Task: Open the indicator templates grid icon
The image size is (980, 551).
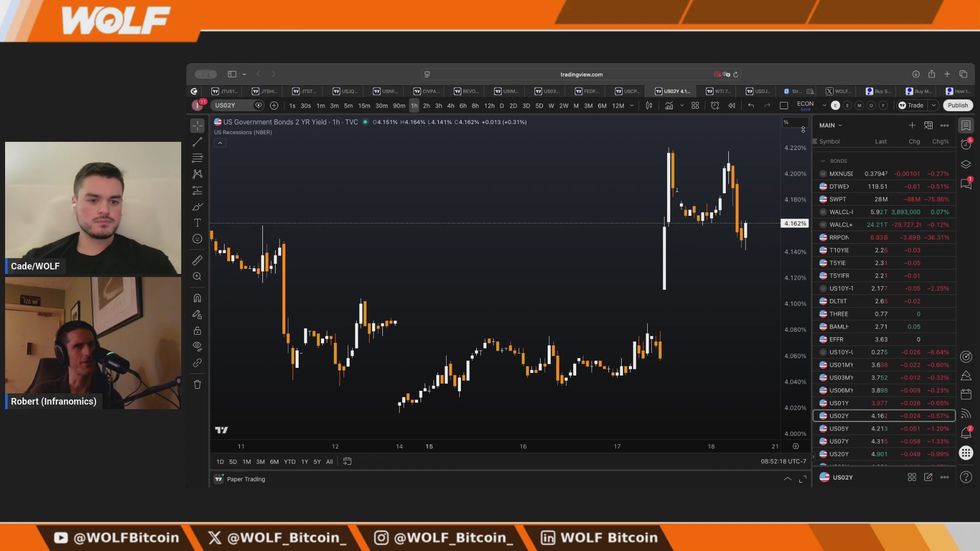Action: pos(695,106)
